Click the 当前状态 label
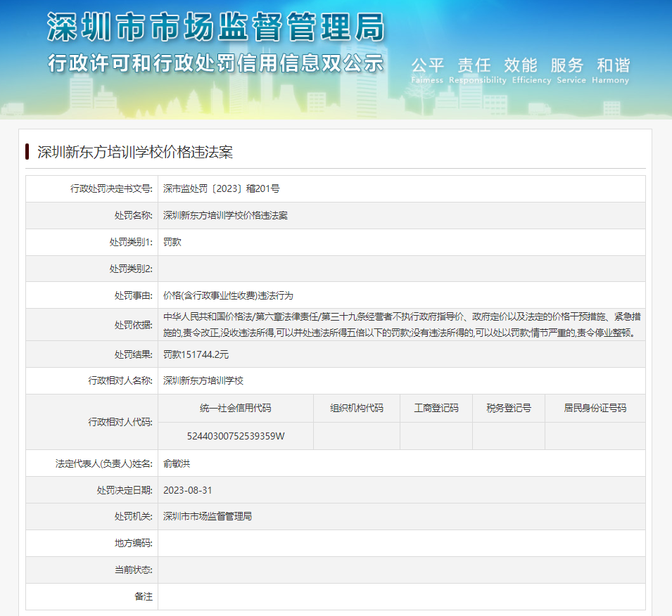Image resolution: width=672 pixels, height=616 pixels. pyautogui.click(x=133, y=570)
